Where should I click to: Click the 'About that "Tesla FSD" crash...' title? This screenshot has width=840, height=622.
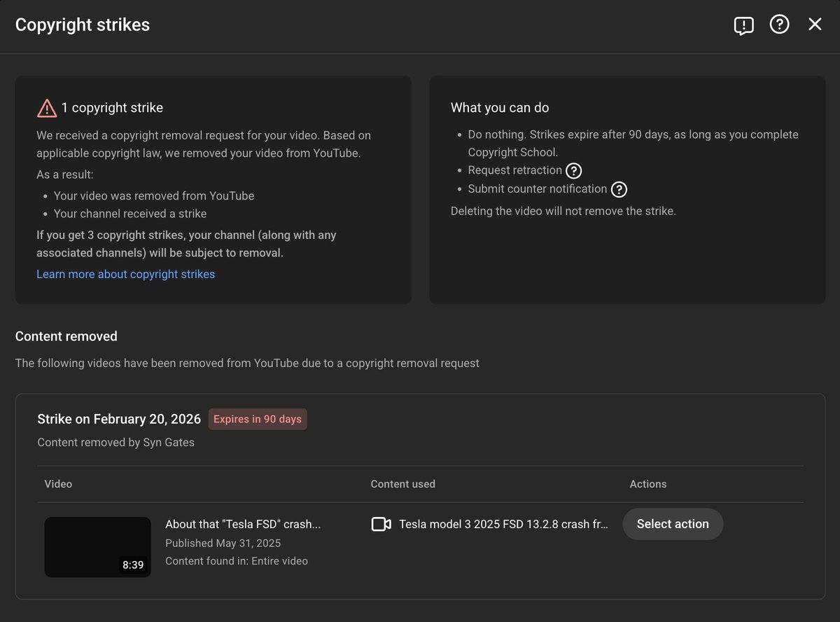pyautogui.click(x=243, y=524)
